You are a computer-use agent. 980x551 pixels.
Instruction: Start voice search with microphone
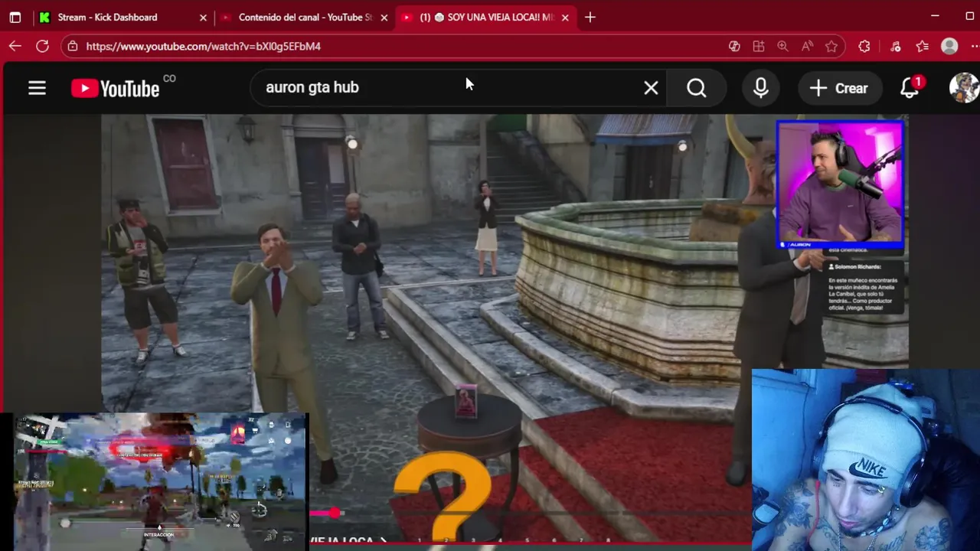point(760,88)
